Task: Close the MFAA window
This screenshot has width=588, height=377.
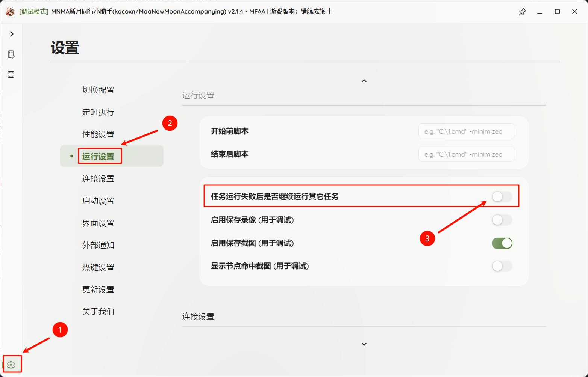Action: click(574, 12)
